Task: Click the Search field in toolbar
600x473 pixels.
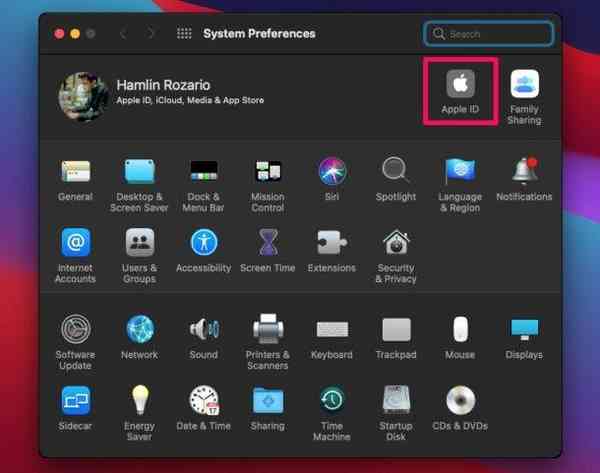Action: click(x=488, y=34)
